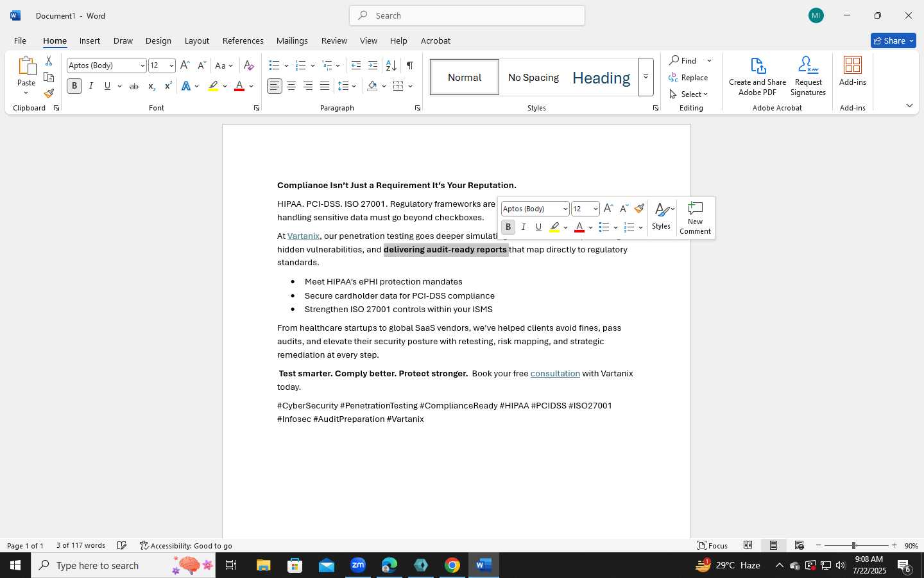Viewport: 924px width, 578px height.
Task: Click Focus mode in the status bar
Action: click(712, 545)
